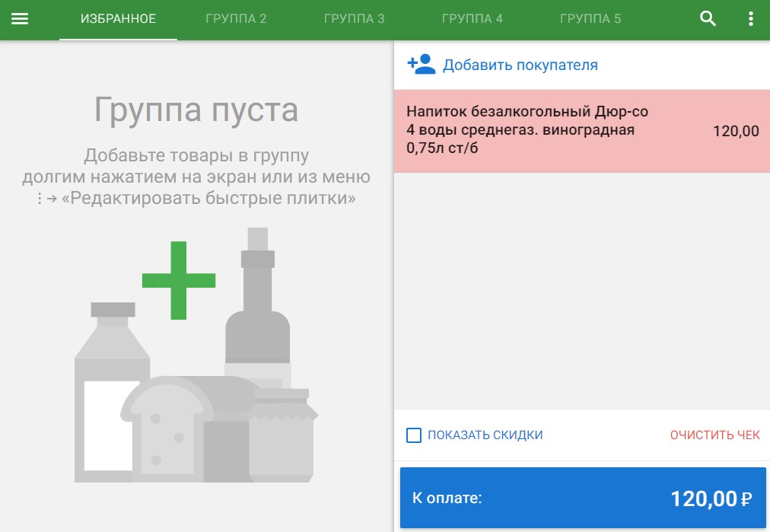The image size is (770, 532).
Task: Open the hamburger navigation menu
Action: click(x=20, y=19)
